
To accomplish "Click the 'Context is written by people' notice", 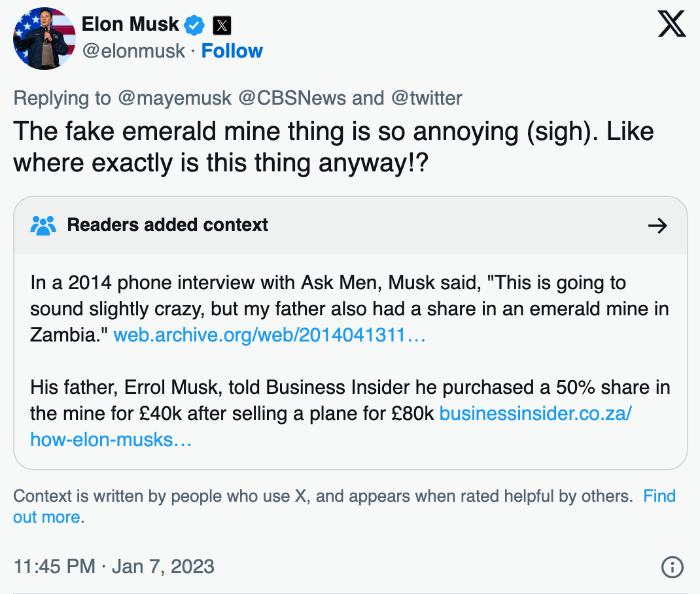I will coord(323,497).
